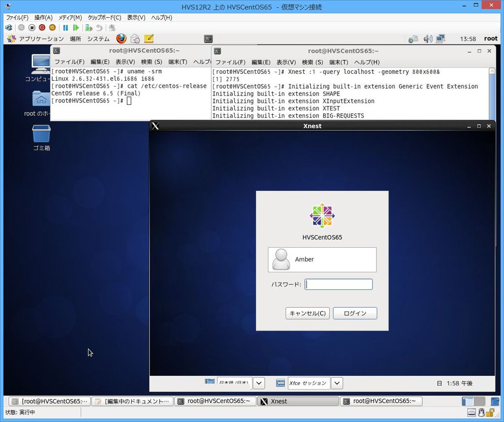Click the 13:58 clock in top panel
The height and width of the screenshot is (422, 504).
[468, 39]
